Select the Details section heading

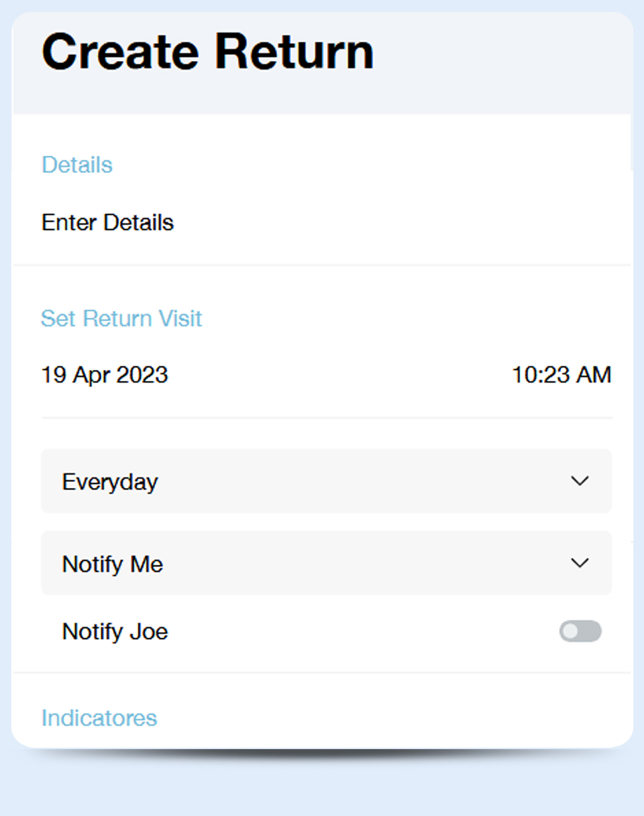[77, 165]
